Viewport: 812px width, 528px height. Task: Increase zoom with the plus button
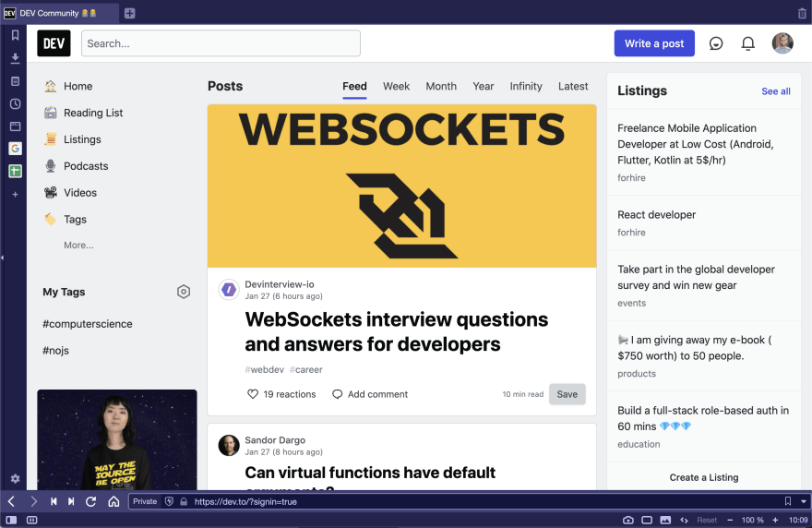click(775, 520)
